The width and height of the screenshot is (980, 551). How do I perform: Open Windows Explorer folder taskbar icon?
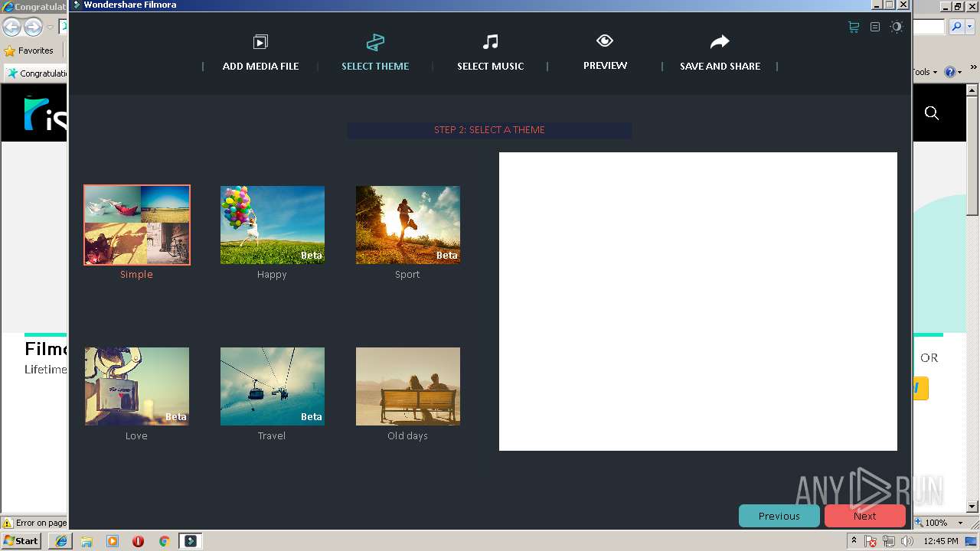(x=87, y=541)
